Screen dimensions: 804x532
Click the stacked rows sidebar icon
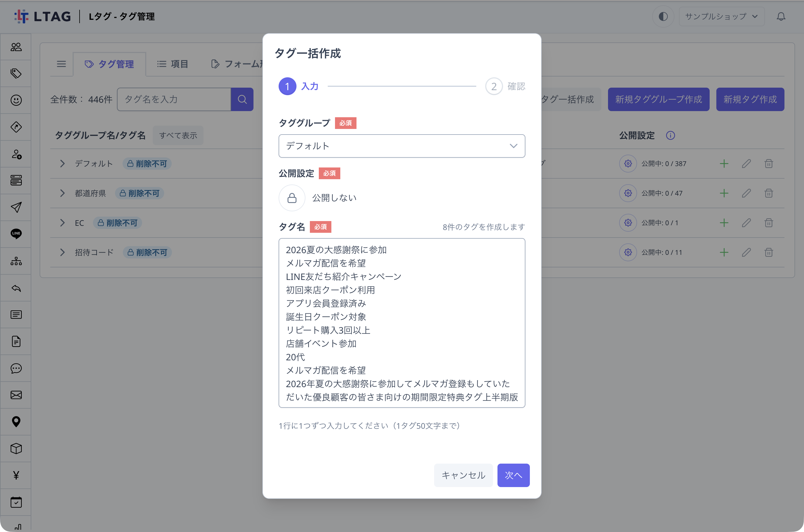(x=16, y=180)
